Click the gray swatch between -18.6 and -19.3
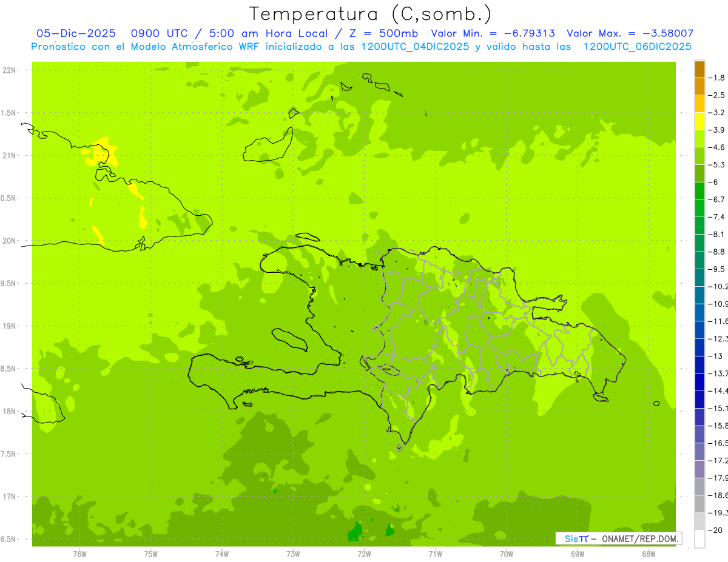The width and height of the screenshot is (728, 562). tap(699, 504)
